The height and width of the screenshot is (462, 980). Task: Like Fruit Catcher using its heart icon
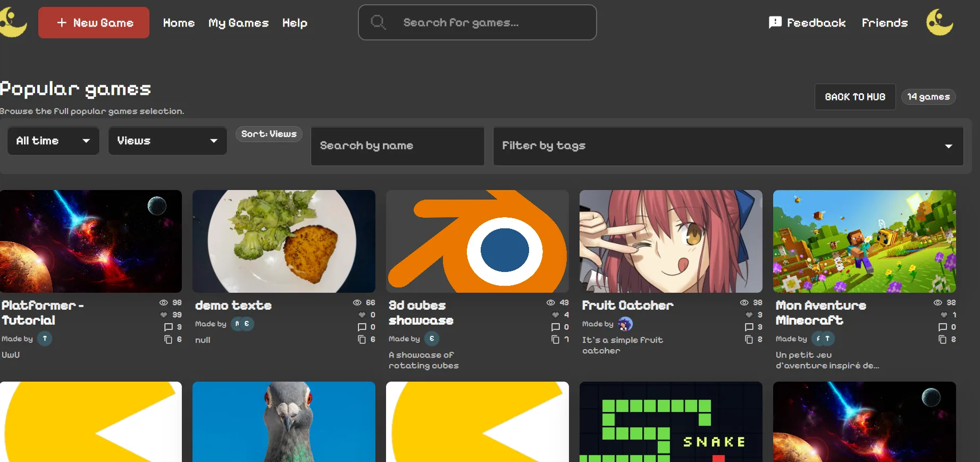[x=749, y=315]
